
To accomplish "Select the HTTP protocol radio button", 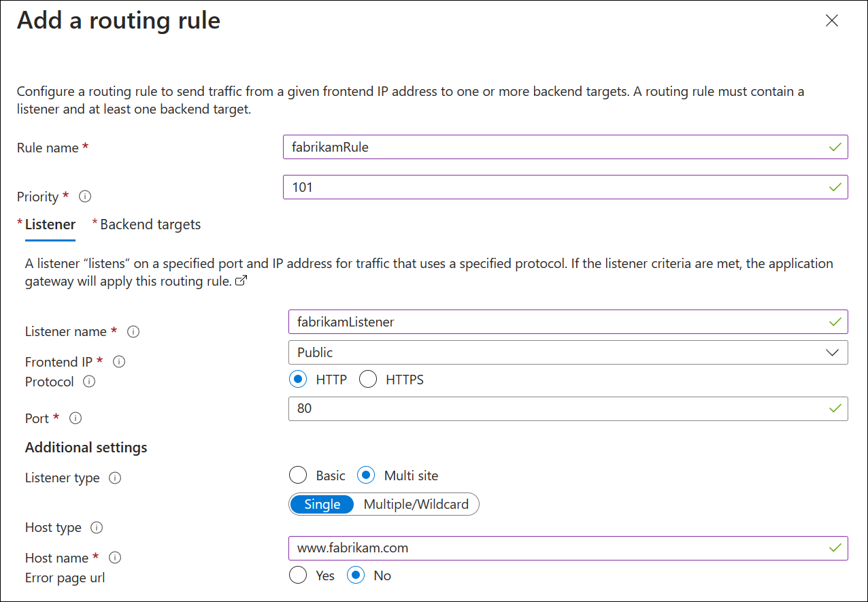I will click(298, 380).
